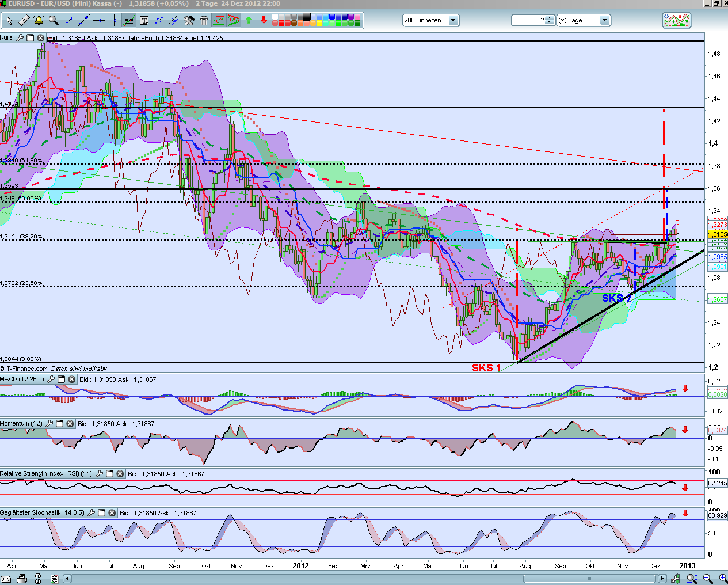This screenshot has height=585, width=728.
Task: Select the vertical line drawing tool
Action: (x=114, y=20)
